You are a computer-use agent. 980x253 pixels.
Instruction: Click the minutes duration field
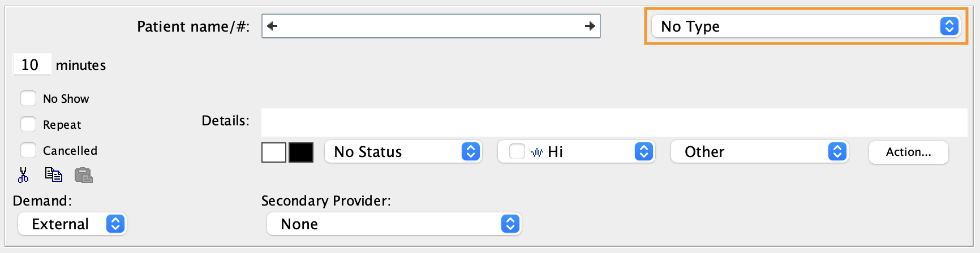(x=32, y=65)
